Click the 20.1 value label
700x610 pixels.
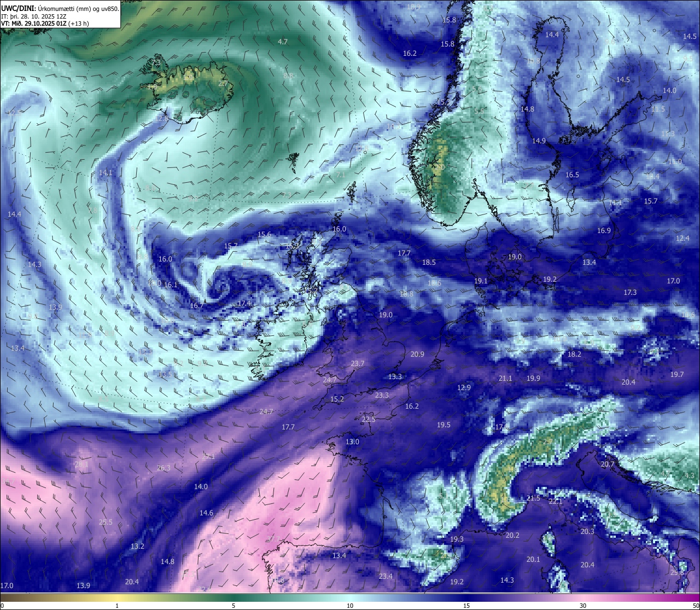(x=533, y=560)
